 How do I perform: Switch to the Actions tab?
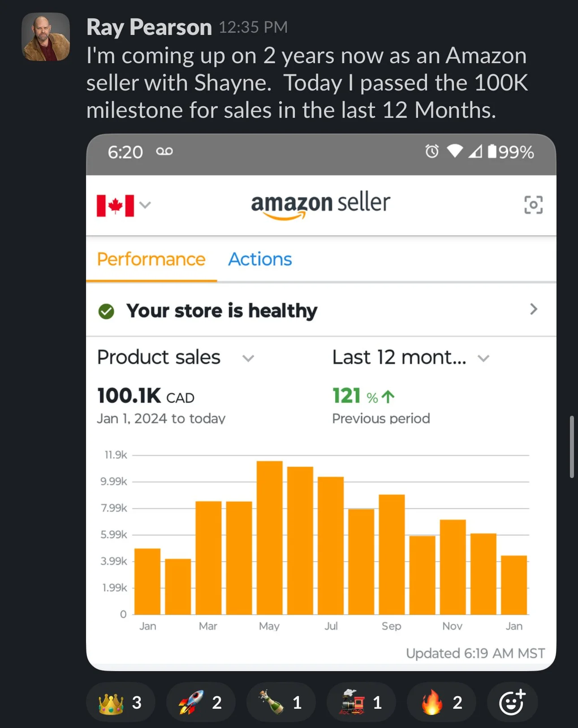pyautogui.click(x=260, y=259)
